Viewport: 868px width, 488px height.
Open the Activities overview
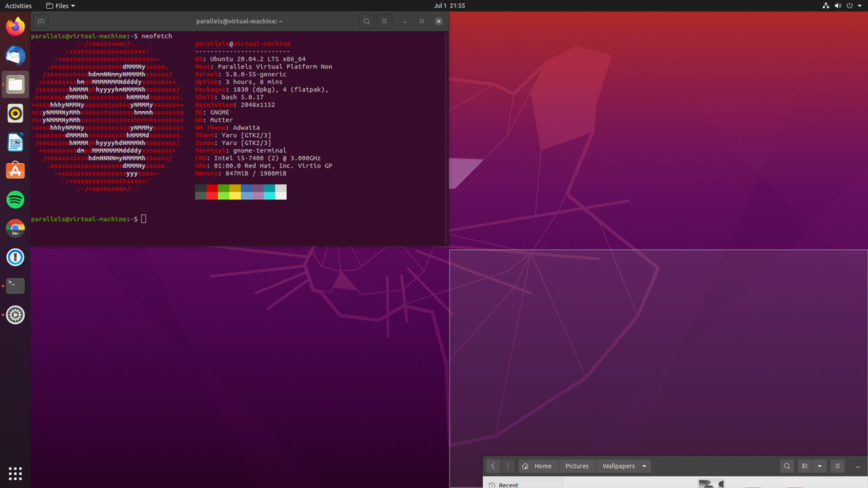tap(18, 5)
